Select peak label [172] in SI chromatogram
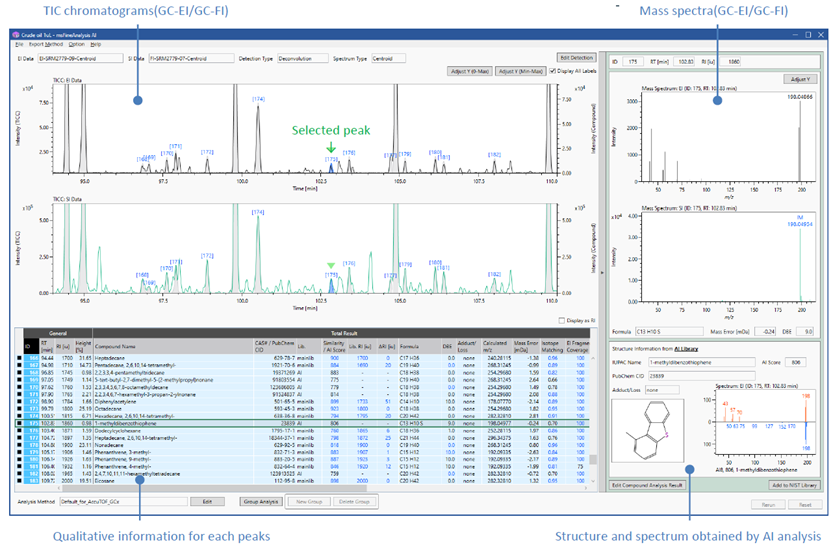The height and width of the screenshot is (547, 833). [207, 256]
